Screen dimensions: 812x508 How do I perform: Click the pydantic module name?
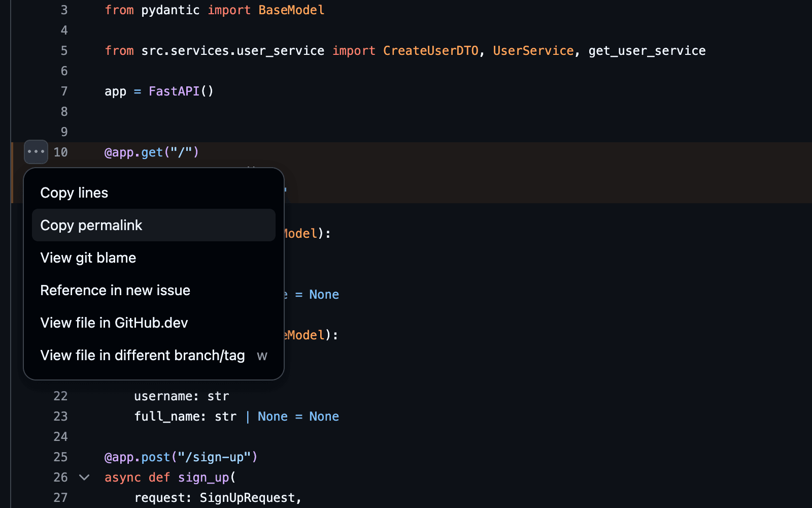170,10
